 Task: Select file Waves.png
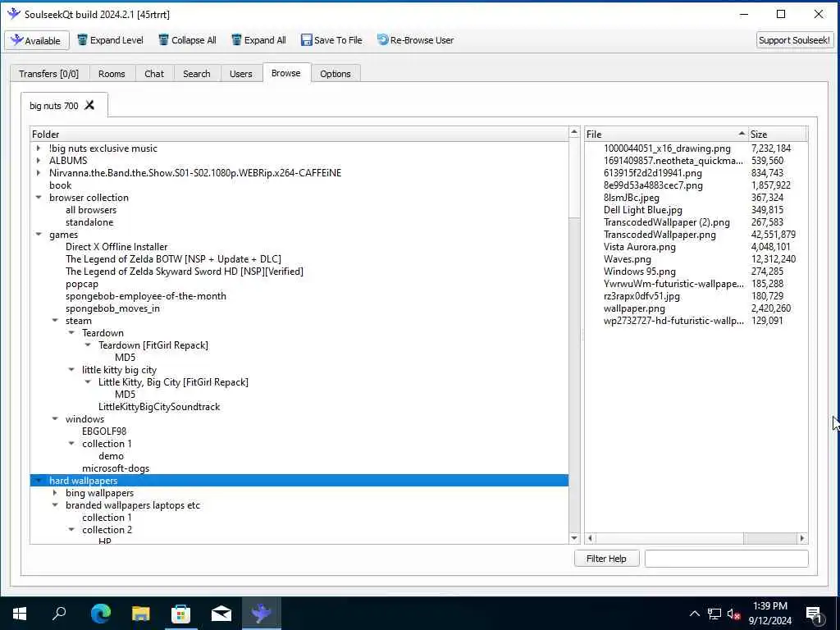tap(628, 259)
